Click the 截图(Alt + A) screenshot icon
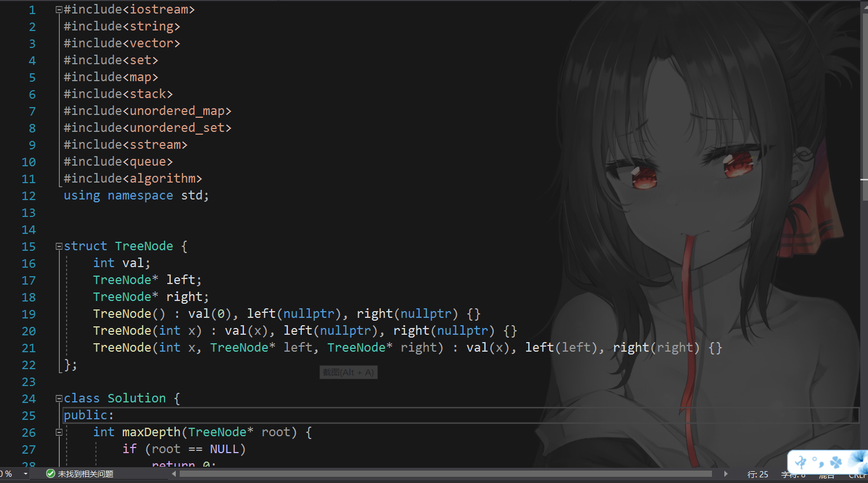This screenshot has width=868, height=483. click(x=348, y=372)
